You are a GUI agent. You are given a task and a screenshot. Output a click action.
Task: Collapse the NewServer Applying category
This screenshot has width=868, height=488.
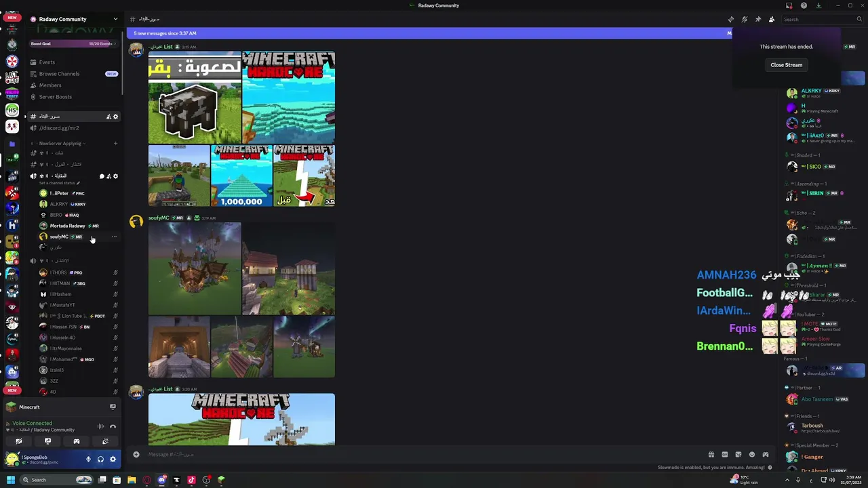pyautogui.click(x=60, y=144)
